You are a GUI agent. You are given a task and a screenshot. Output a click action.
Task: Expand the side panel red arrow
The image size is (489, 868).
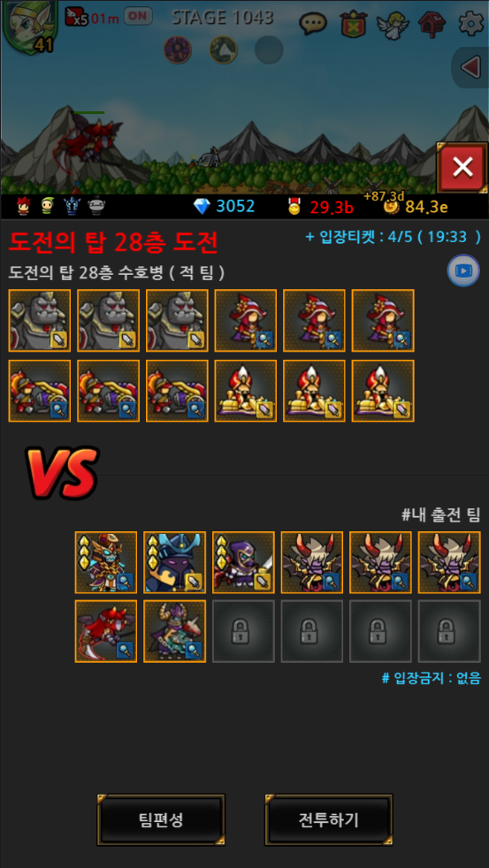(x=470, y=67)
